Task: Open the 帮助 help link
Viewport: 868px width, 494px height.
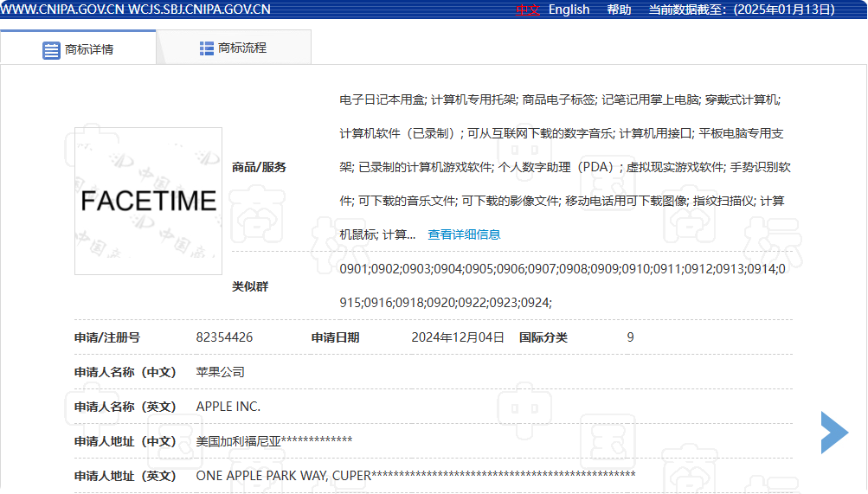Action: pos(619,10)
